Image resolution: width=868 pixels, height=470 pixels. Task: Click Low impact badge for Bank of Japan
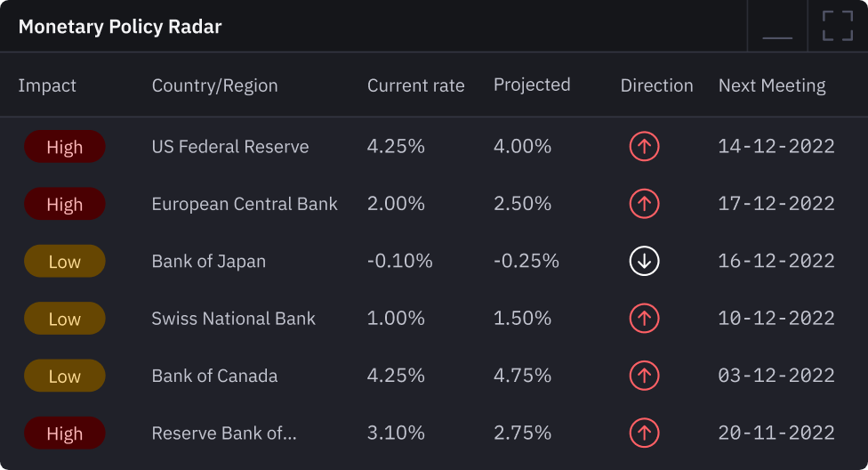(x=65, y=262)
